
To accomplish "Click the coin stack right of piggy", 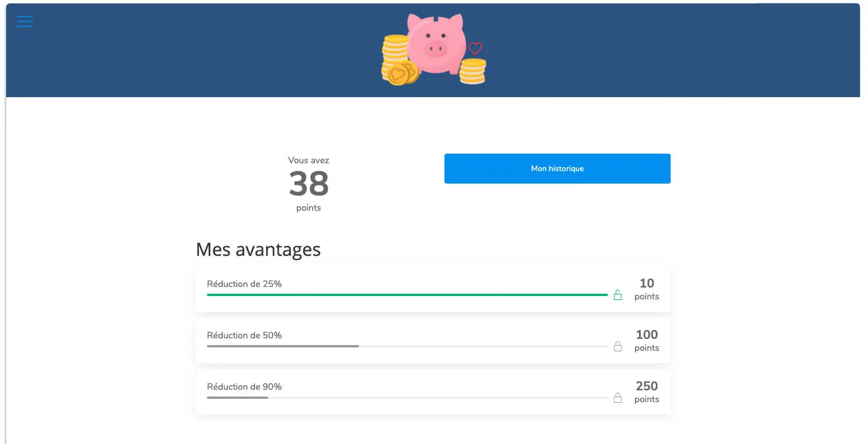I will 473,71.
